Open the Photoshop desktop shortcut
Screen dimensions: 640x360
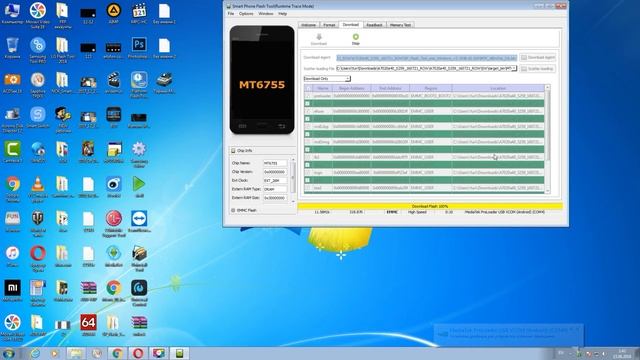pos(139,45)
